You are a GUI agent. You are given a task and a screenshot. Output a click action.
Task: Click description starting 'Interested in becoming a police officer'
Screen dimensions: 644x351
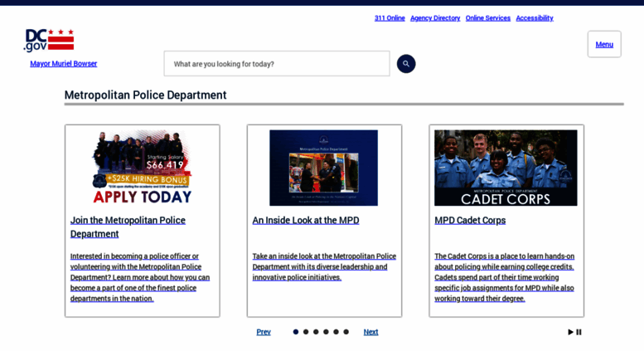(x=139, y=277)
